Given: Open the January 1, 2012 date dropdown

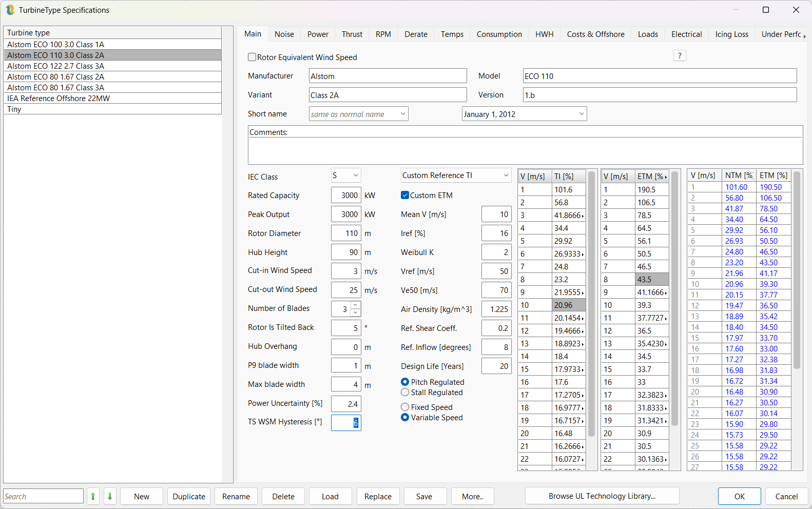Looking at the screenshot, I should point(524,114).
